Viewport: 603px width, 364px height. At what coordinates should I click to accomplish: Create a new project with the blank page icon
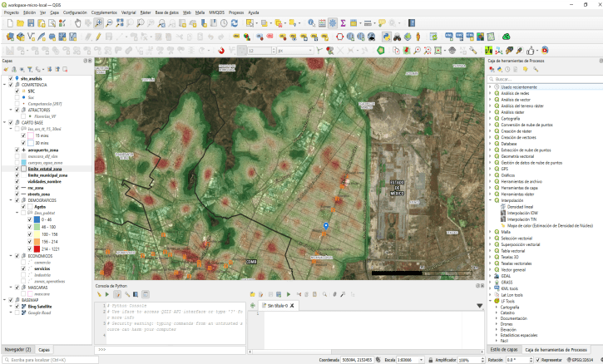point(10,23)
